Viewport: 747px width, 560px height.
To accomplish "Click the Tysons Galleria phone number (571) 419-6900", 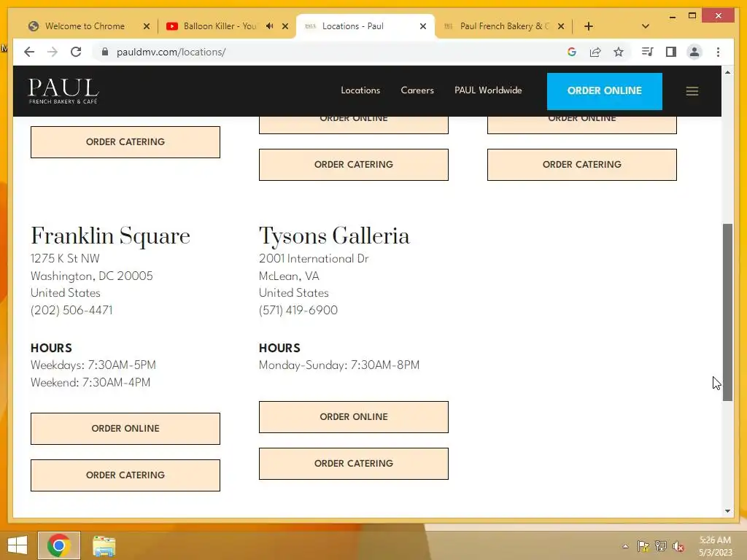I will coord(298,311).
